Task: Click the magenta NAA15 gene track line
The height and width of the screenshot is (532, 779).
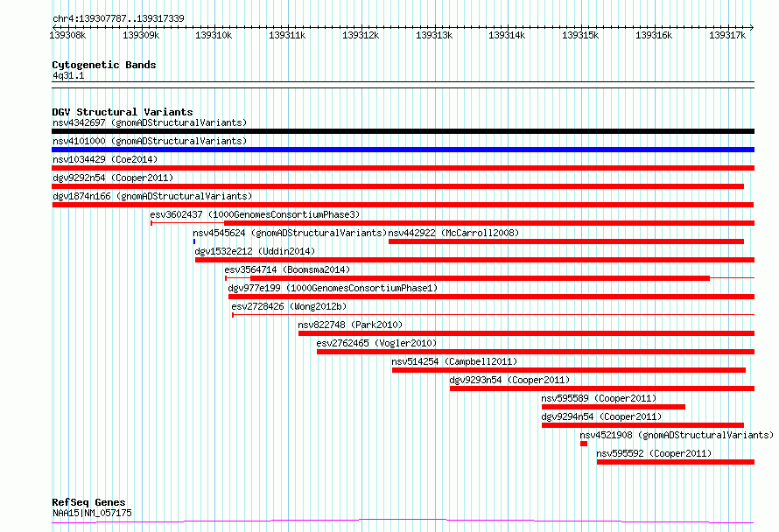Action: (x=403, y=521)
